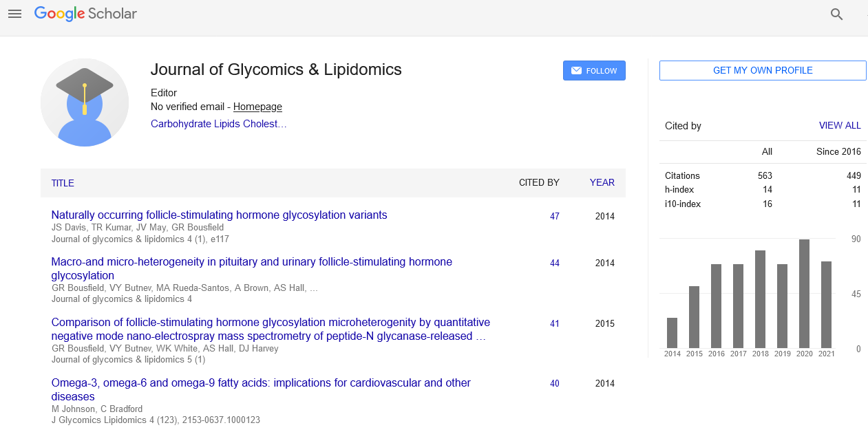
Task: Click GET MY OWN PROFILE button
Action: click(x=763, y=71)
